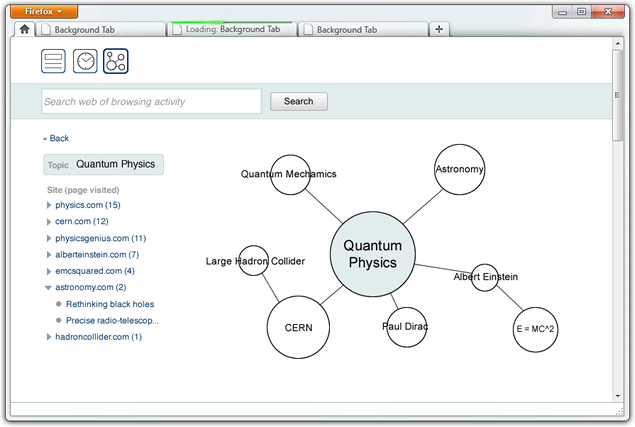Open the Rethinking black holes page link

click(x=110, y=304)
